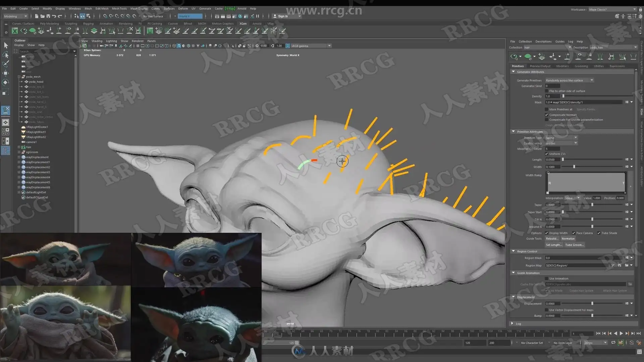The image size is (644, 362).
Task: Adjust the Width slider handle
Action: (574, 167)
